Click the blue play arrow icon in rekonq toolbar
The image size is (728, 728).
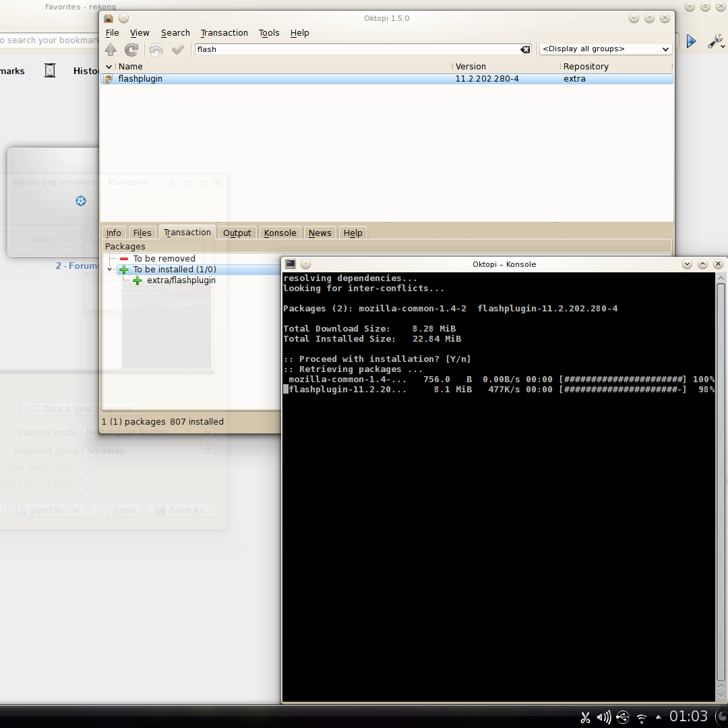click(692, 41)
